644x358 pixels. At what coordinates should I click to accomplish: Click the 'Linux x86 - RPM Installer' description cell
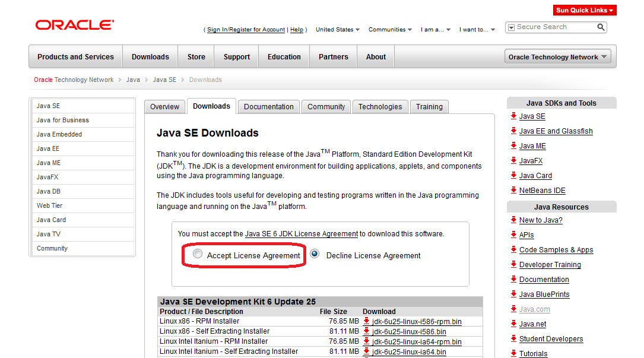pyautogui.click(x=199, y=321)
